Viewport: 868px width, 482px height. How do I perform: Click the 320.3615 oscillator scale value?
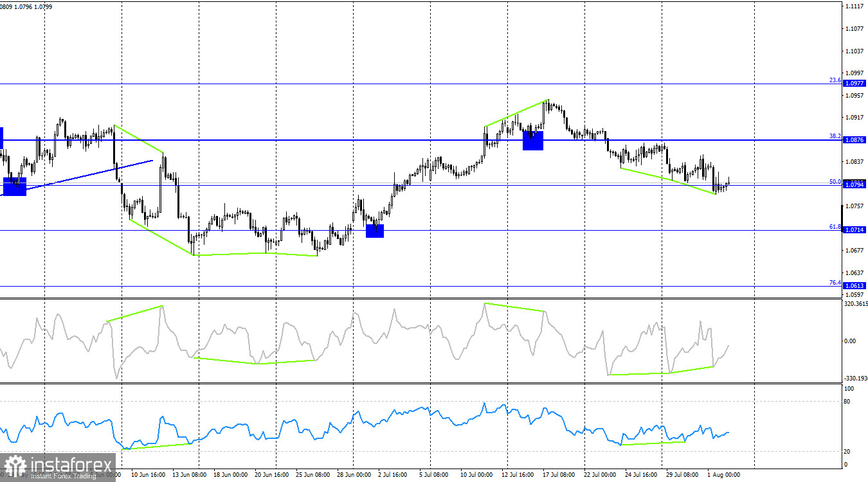tap(855, 303)
